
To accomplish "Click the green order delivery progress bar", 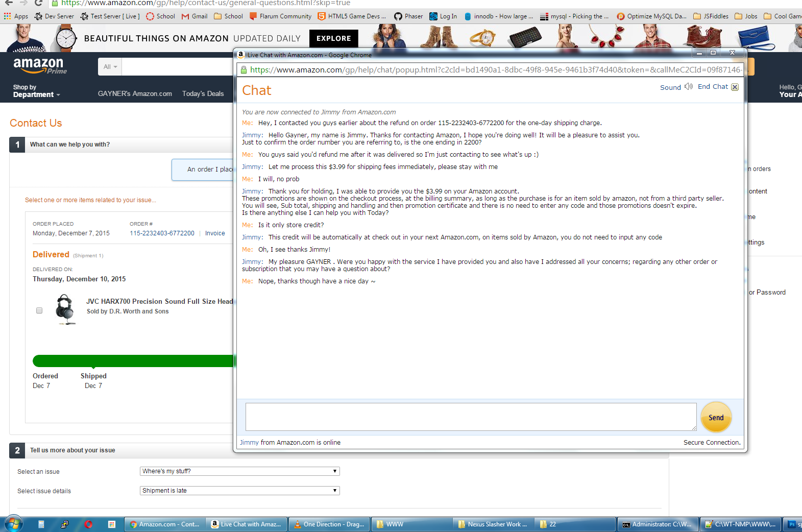I will 133,361.
